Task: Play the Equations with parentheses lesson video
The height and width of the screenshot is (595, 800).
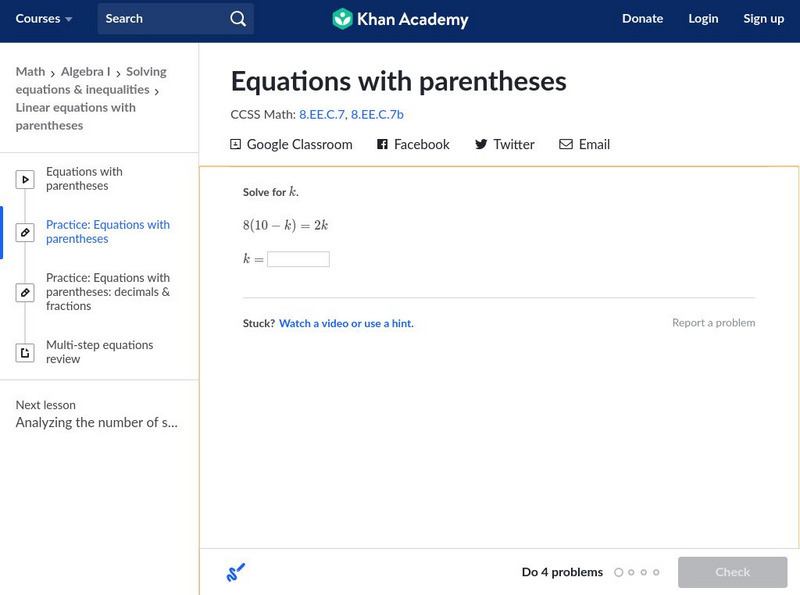Action: 24,179
